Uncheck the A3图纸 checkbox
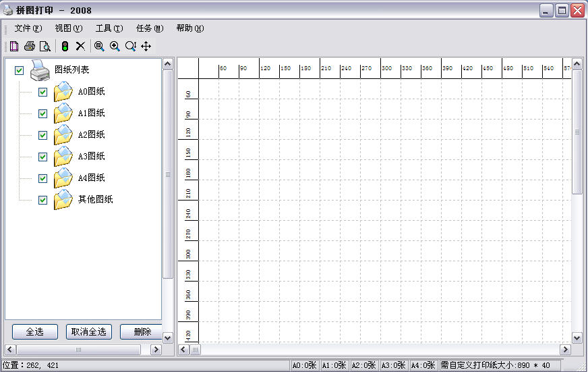 pyautogui.click(x=42, y=157)
